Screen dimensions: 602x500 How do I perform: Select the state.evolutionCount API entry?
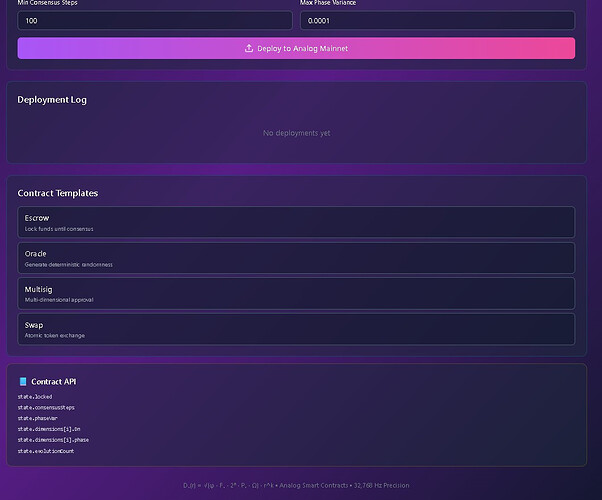(45, 451)
